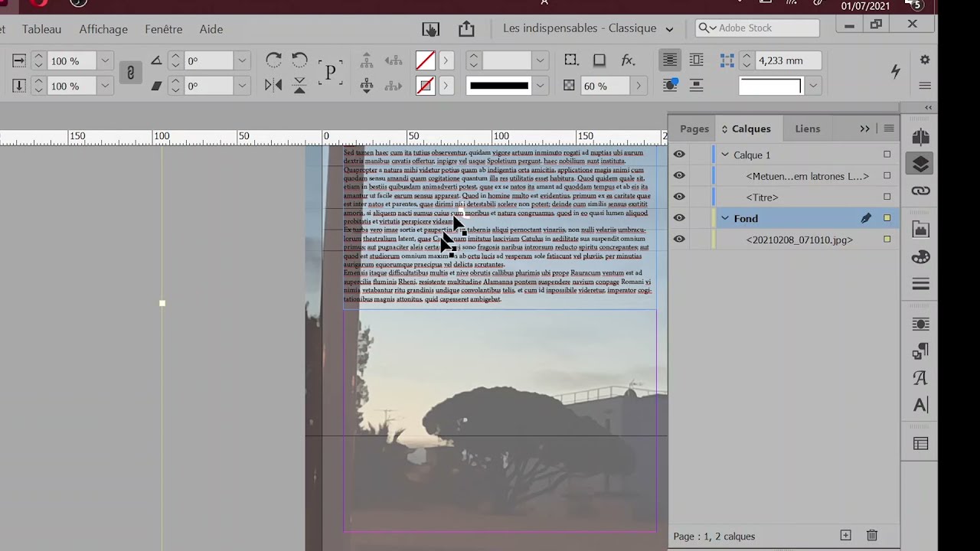
Task: Open the Tableau menu
Action: tap(41, 29)
